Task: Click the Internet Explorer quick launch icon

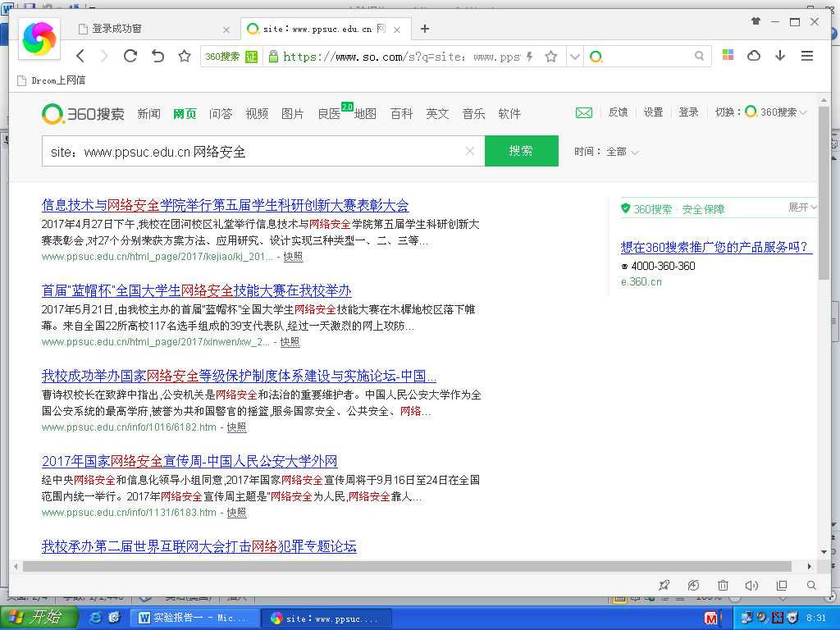Action: pos(96,619)
